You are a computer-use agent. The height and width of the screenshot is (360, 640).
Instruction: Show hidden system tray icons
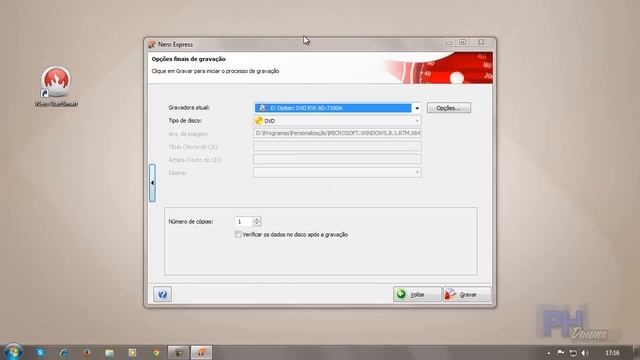(549, 353)
